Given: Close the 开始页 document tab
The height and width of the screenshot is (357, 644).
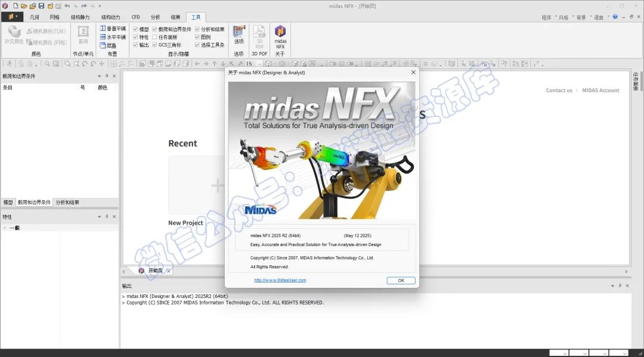Looking at the screenshot, I should tap(168, 271).
